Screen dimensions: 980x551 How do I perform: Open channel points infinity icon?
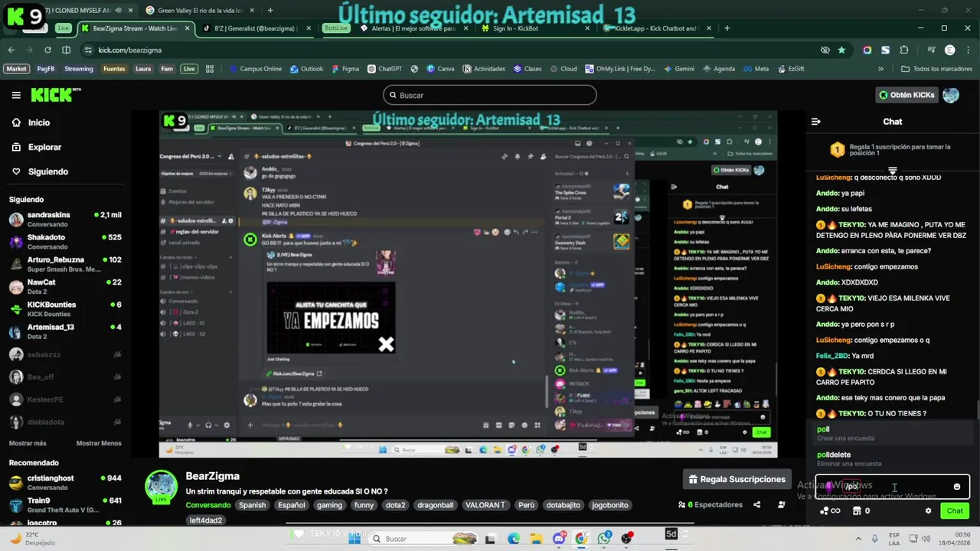click(830, 510)
